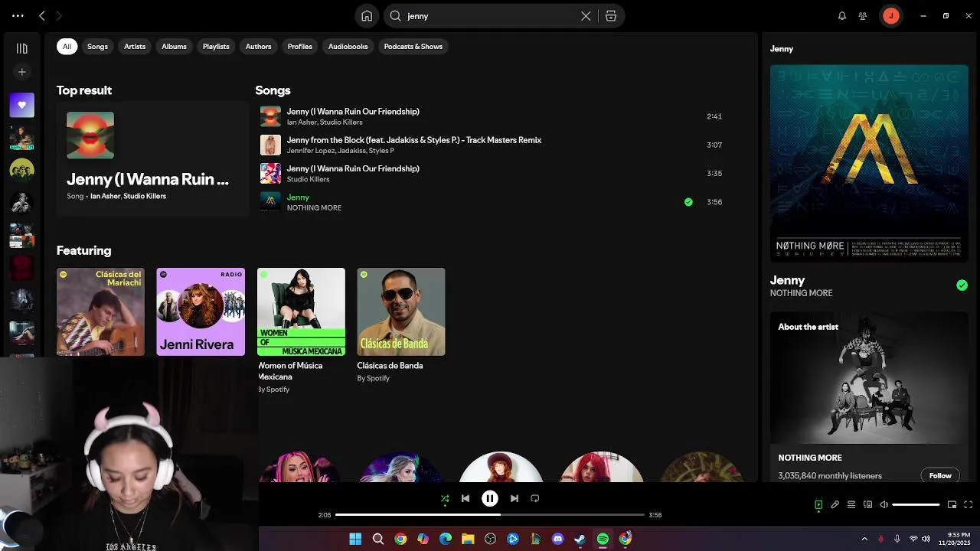Launch Discord from the taskbar
The width and height of the screenshot is (980, 551).
tap(557, 539)
